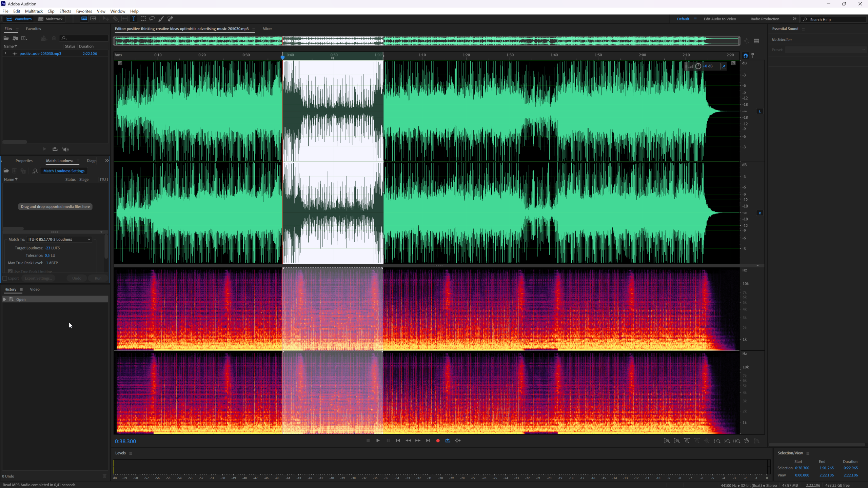This screenshot has width=868, height=488.
Task: Select the Paintbrush Selection tool
Action: tap(161, 19)
